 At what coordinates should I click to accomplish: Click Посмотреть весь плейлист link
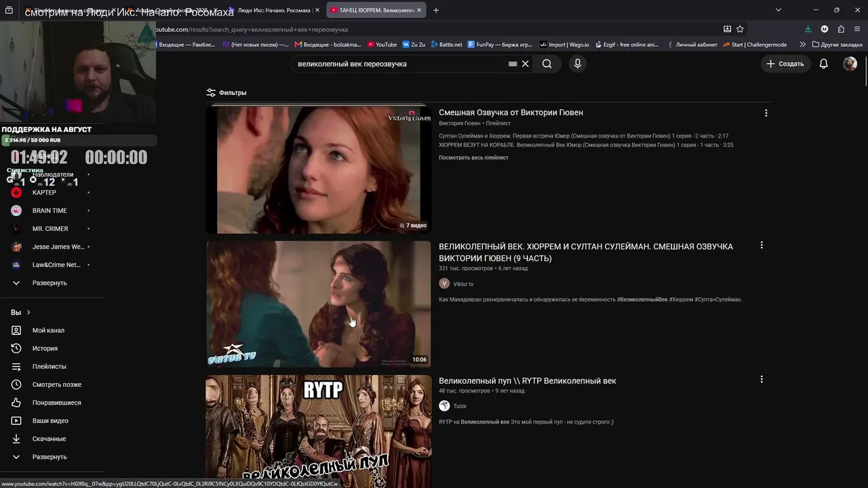pyautogui.click(x=473, y=158)
